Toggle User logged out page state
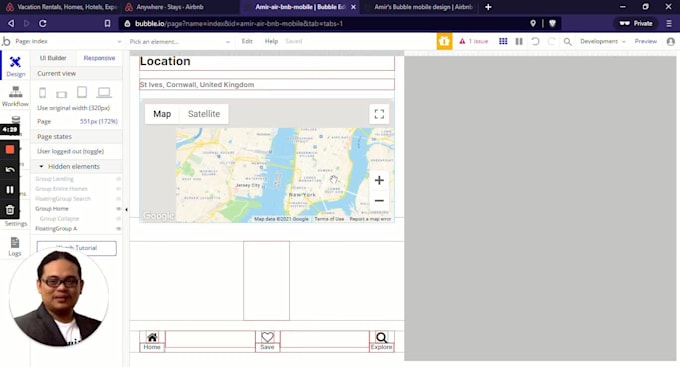This screenshot has height=367, width=680. click(x=70, y=151)
